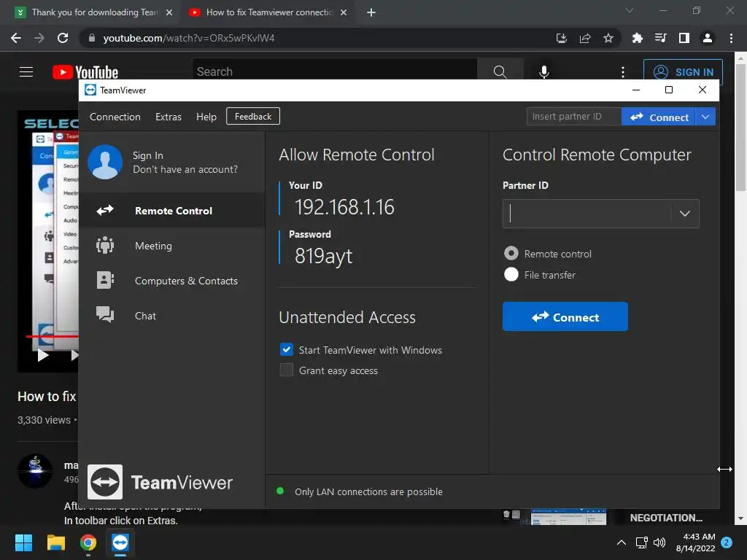
Task: Open Chrome three-dot menu
Action: pos(731,38)
